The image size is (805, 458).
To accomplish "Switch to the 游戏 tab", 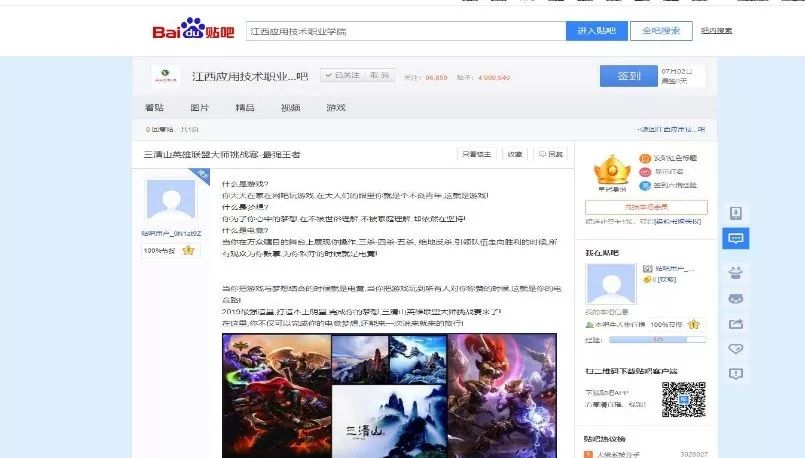I will [x=336, y=107].
